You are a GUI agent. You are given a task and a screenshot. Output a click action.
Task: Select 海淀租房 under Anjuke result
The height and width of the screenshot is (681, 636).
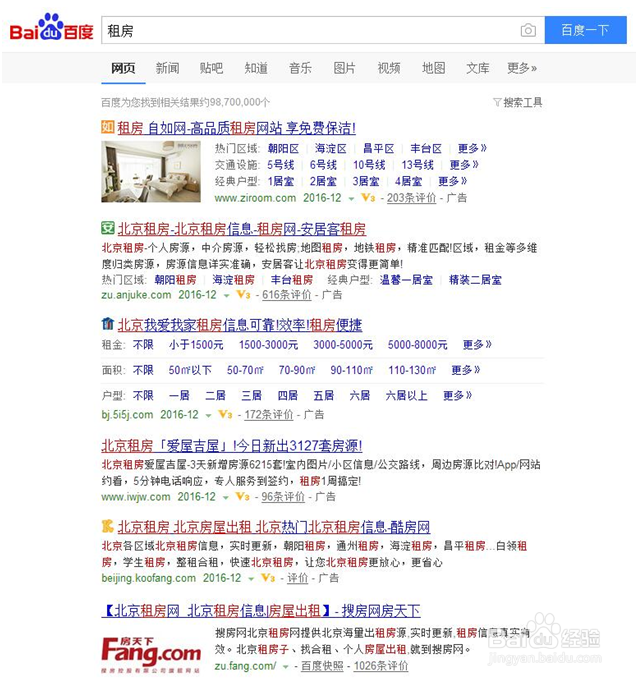click(233, 280)
